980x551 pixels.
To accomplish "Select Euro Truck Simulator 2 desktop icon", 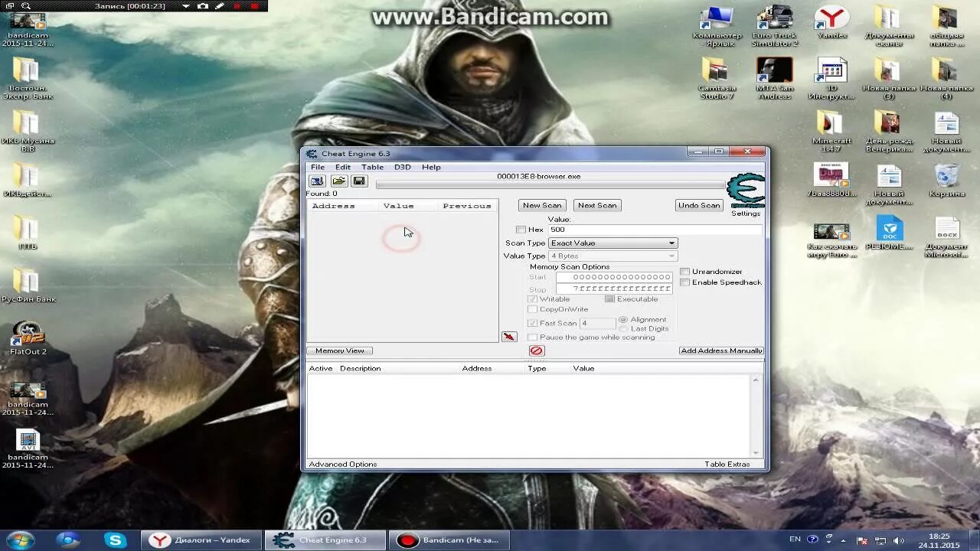I will (x=774, y=26).
